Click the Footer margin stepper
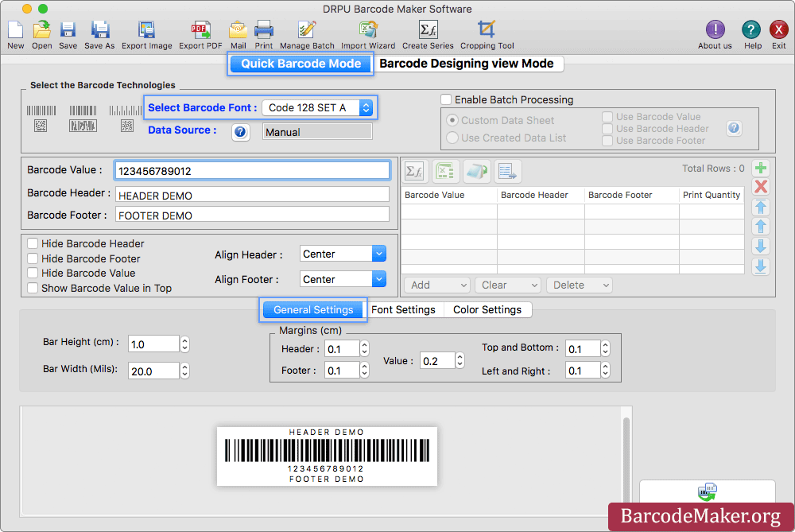795x532 pixels. 365,371
